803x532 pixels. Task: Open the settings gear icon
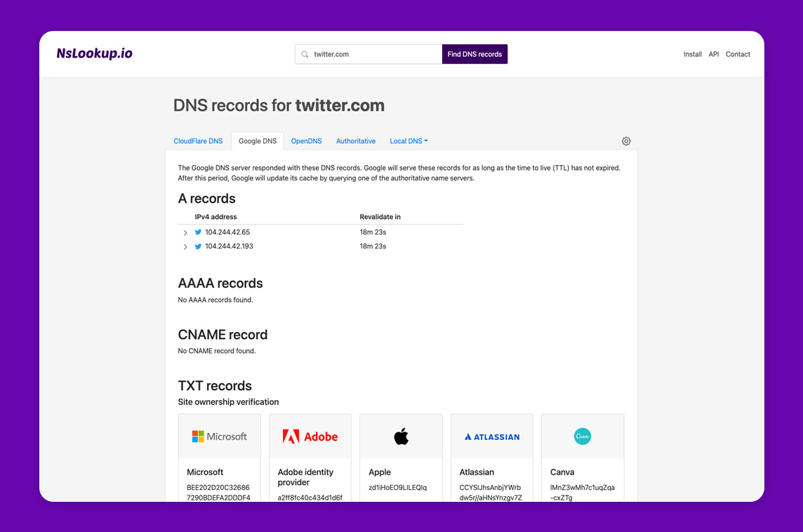coord(626,141)
